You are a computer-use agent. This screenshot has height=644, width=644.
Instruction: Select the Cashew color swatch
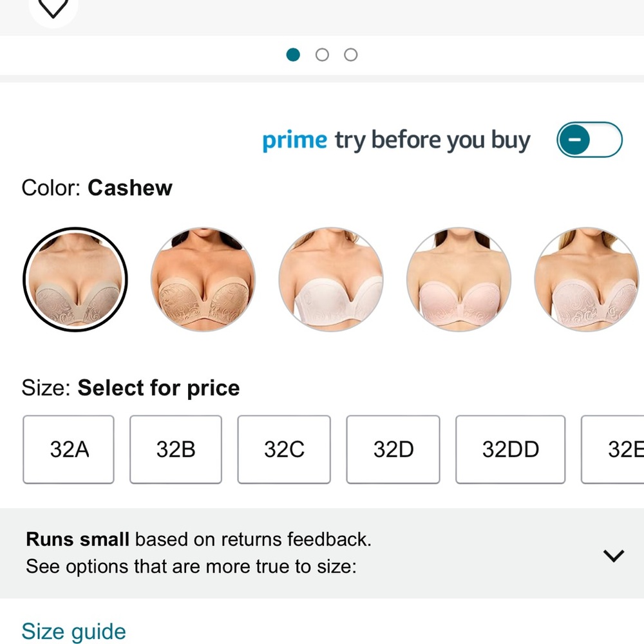[x=75, y=279]
